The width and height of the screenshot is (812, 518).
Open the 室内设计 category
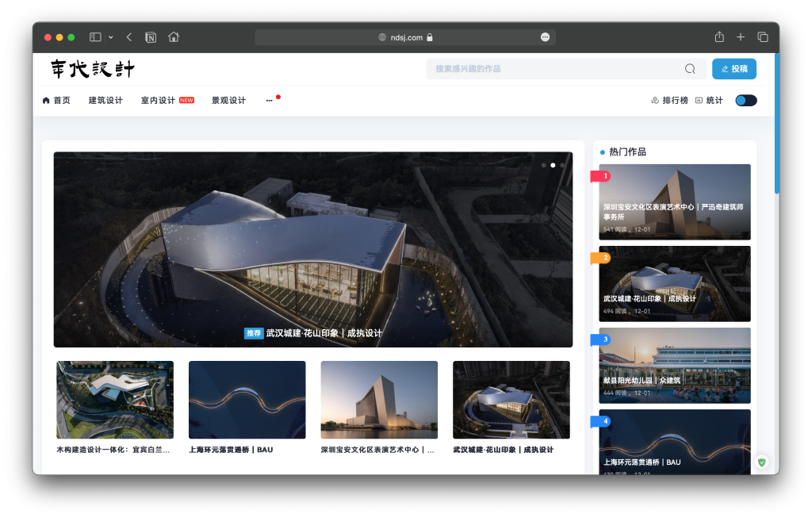(158, 101)
